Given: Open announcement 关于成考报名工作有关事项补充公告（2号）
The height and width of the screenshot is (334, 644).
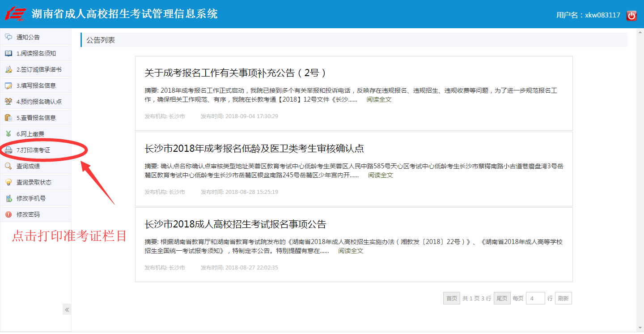Looking at the screenshot, I should click(235, 73).
